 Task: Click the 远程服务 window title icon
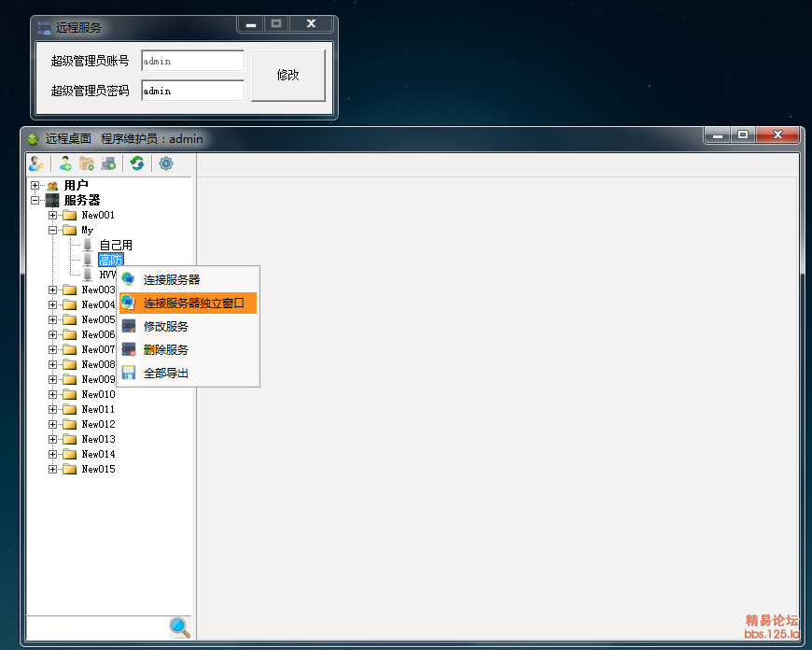tap(44, 27)
